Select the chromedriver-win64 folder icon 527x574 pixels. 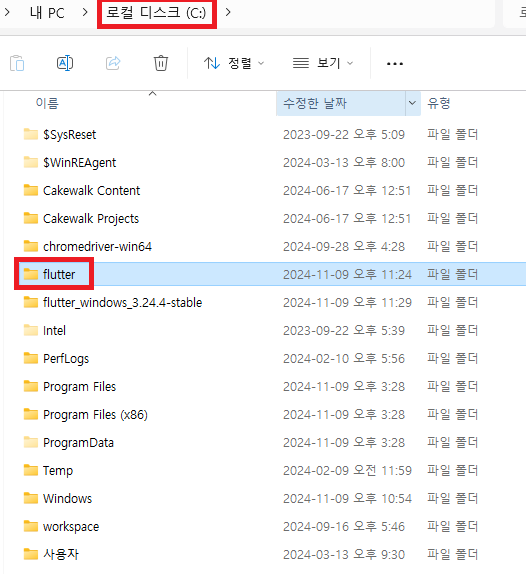(x=31, y=246)
